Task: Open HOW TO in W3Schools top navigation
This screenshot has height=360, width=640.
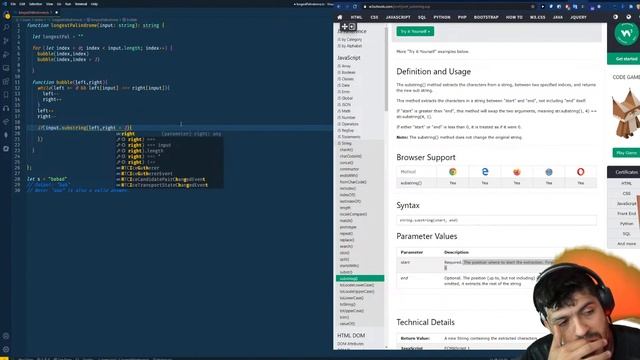Action: tap(514, 17)
